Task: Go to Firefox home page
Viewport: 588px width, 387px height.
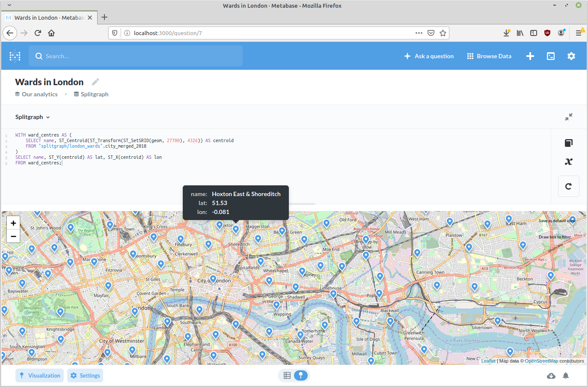Action: tap(51, 33)
